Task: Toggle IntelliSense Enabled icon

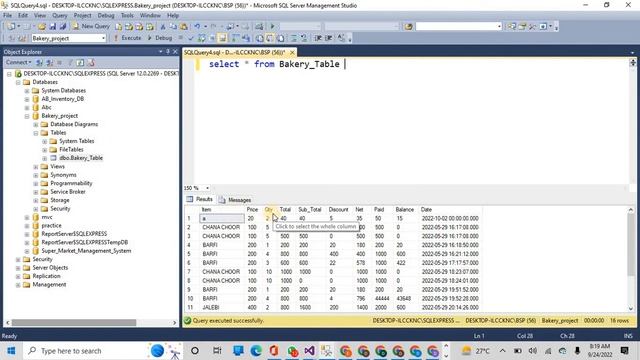Action: [222, 38]
